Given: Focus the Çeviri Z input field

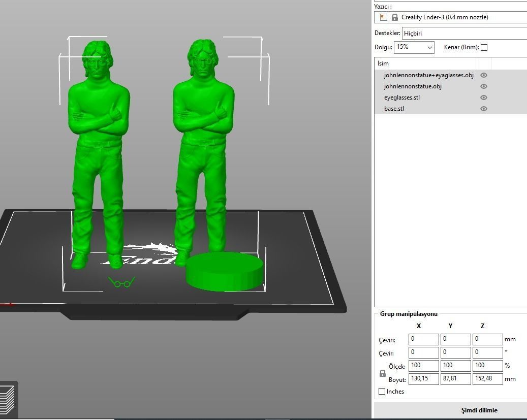Looking at the screenshot, I should click(x=487, y=339).
